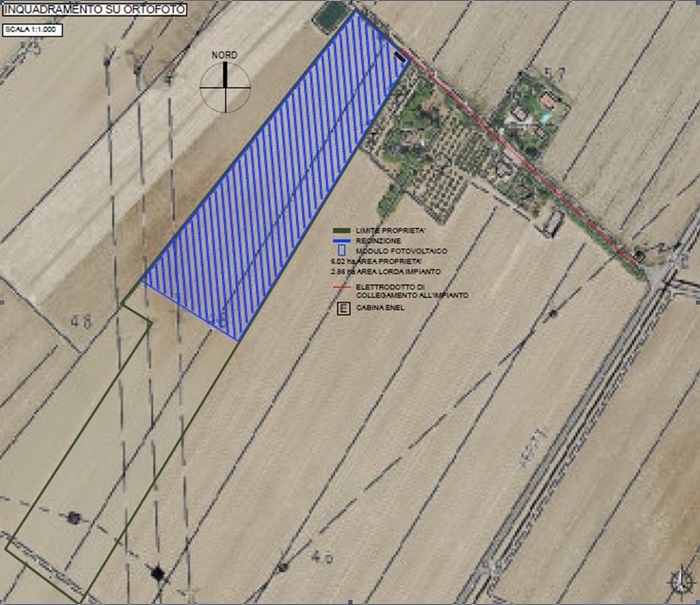Click the Cabina ENEL 'E' legend symbol
Viewport: 700px width, 605px height.
[x=342, y=310]
